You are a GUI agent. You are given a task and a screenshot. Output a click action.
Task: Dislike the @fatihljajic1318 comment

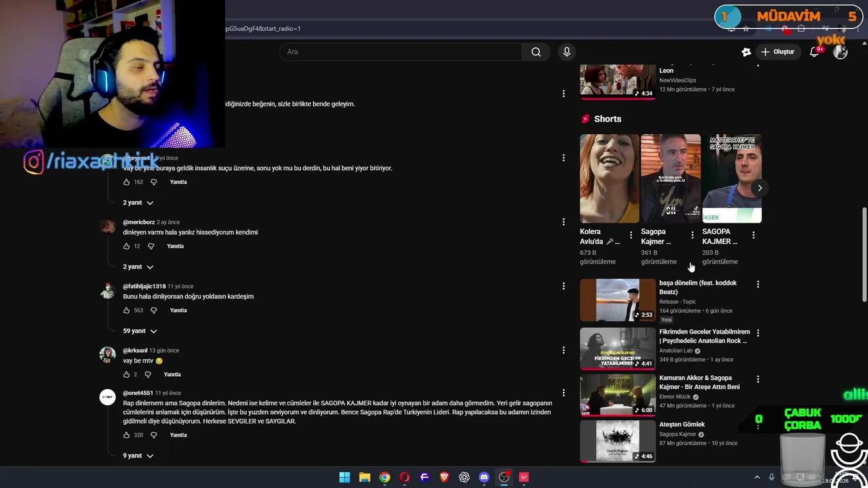(x=153, y=310)
